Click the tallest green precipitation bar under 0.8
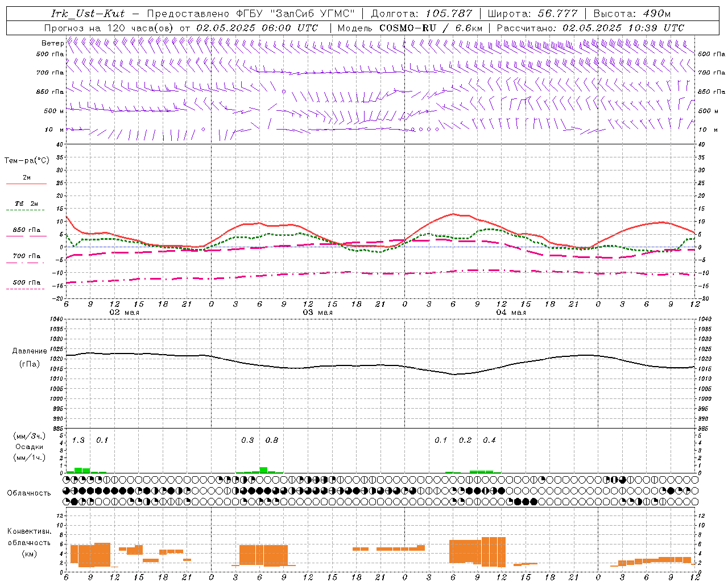 [x=263, y=470]
